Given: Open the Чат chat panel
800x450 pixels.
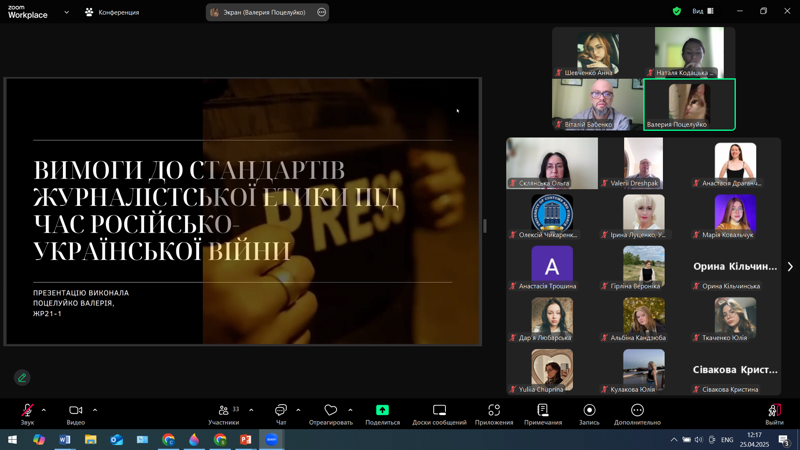Looking at the screenshot, I should (x=281, y=414).
